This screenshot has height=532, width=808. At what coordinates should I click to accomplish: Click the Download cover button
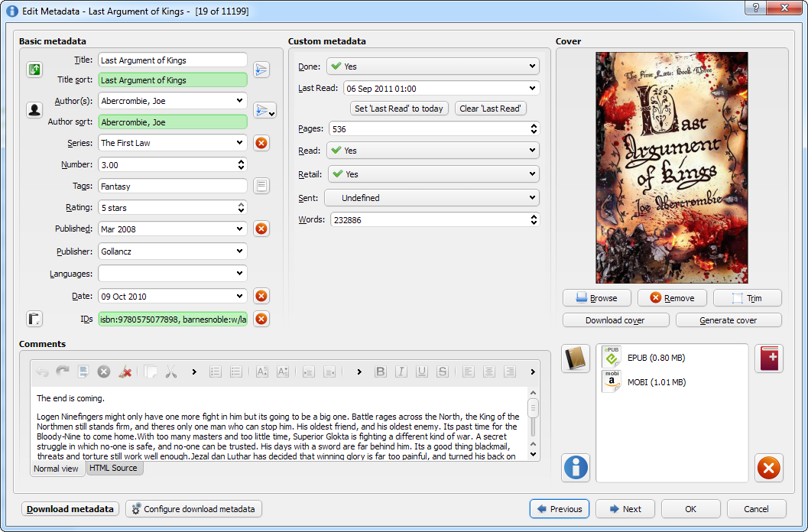click(616, 320)
